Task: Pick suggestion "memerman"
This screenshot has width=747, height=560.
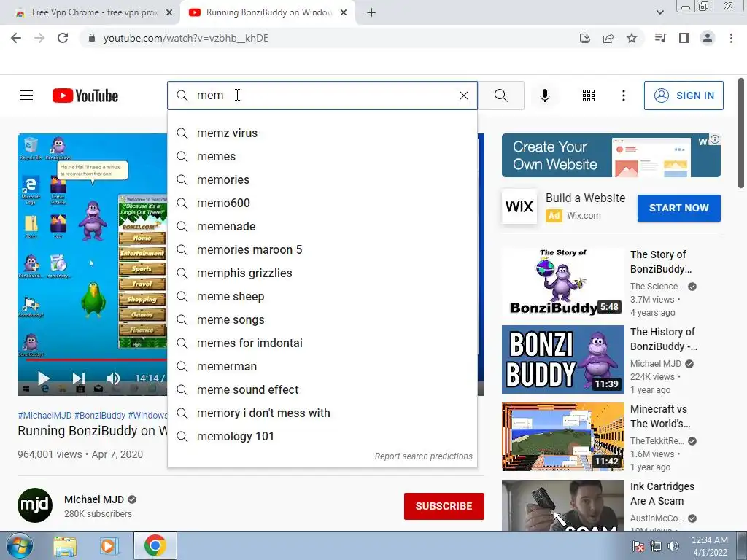Action: pos(322,366)
